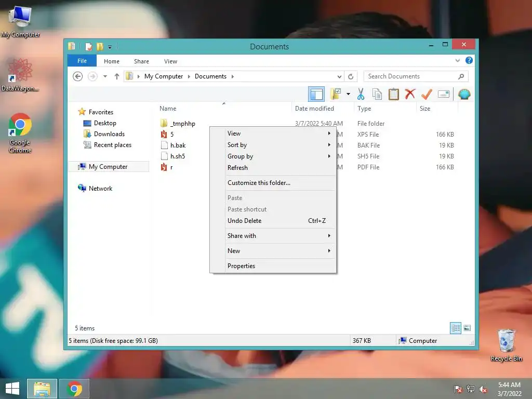Click Documents in the breadcrumb path

211,76
